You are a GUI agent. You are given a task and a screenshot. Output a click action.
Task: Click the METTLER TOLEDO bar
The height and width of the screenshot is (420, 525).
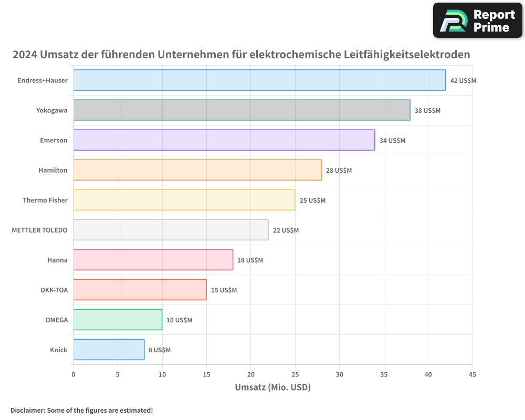171,230
